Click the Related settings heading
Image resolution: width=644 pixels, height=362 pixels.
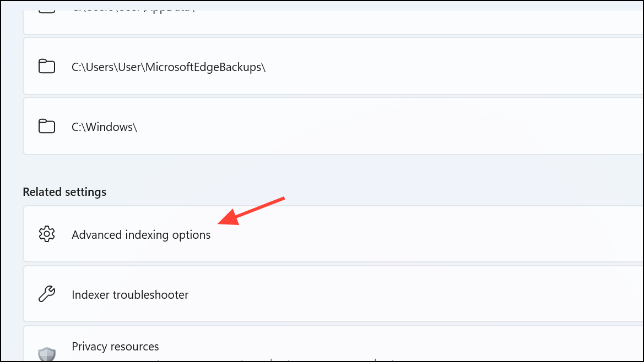[64, 191]
